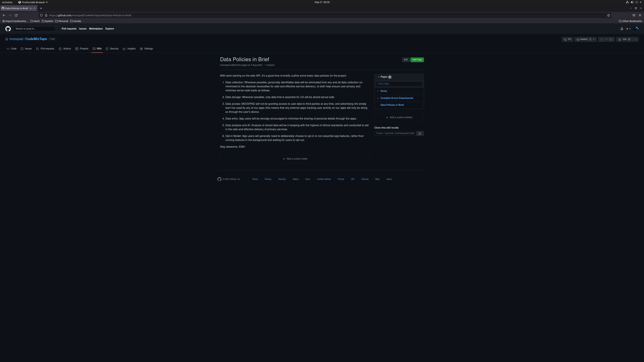Open the GitHub Octocat home logo
This screenshot has height=362, width=644.
pos(8,29)
